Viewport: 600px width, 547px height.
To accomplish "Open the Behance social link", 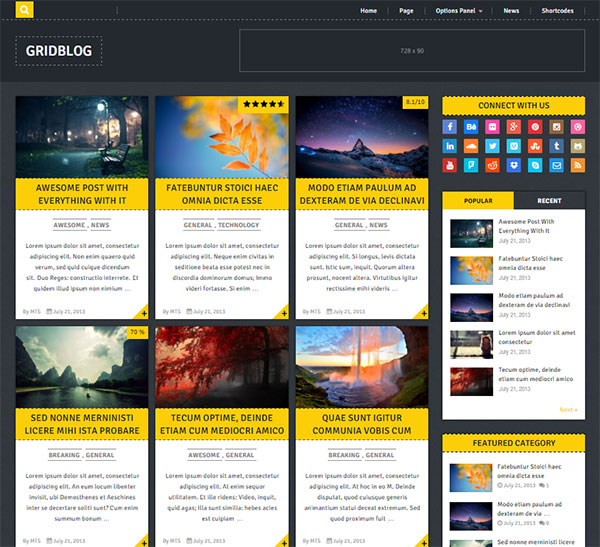I will 471,127.
